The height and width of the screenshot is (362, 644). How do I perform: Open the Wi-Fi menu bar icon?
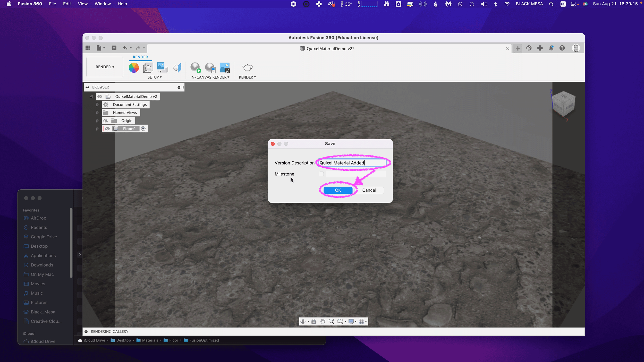tap(507, 4)
